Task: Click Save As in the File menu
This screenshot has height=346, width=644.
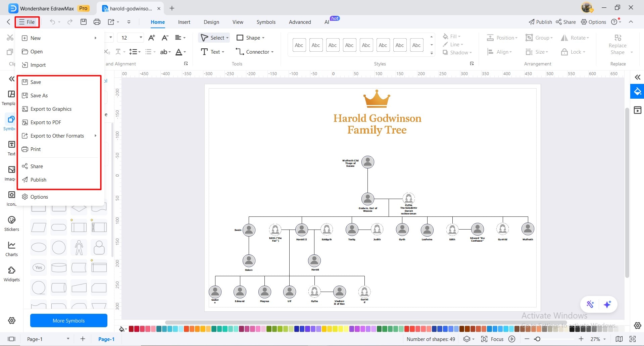Action: (39, 95)
